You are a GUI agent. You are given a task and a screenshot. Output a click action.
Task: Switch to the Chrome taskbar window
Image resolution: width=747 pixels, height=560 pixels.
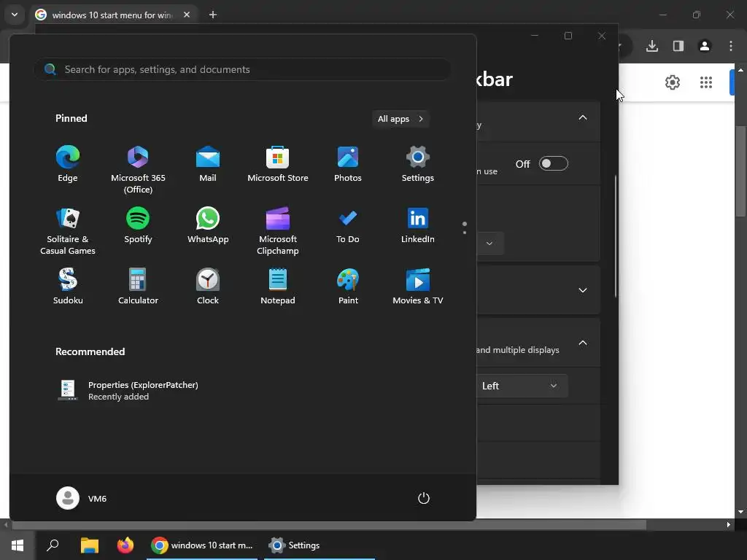pyautogui.click(x=202, y=545)
